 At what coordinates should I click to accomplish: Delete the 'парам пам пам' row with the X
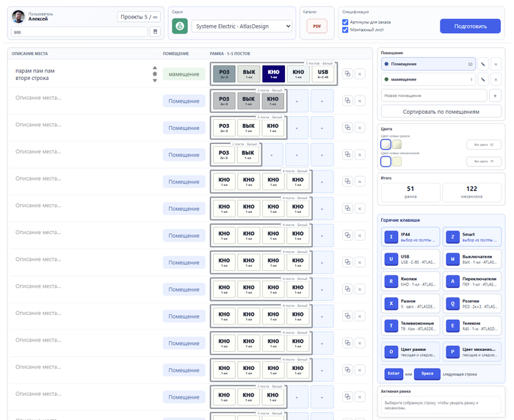point(360,73)
